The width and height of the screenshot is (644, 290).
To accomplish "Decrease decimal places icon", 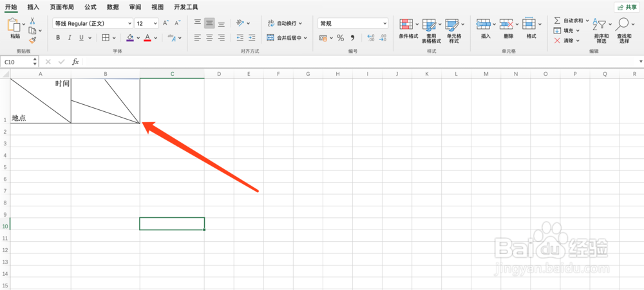I will pyautogui.click(x=383, y=38).
